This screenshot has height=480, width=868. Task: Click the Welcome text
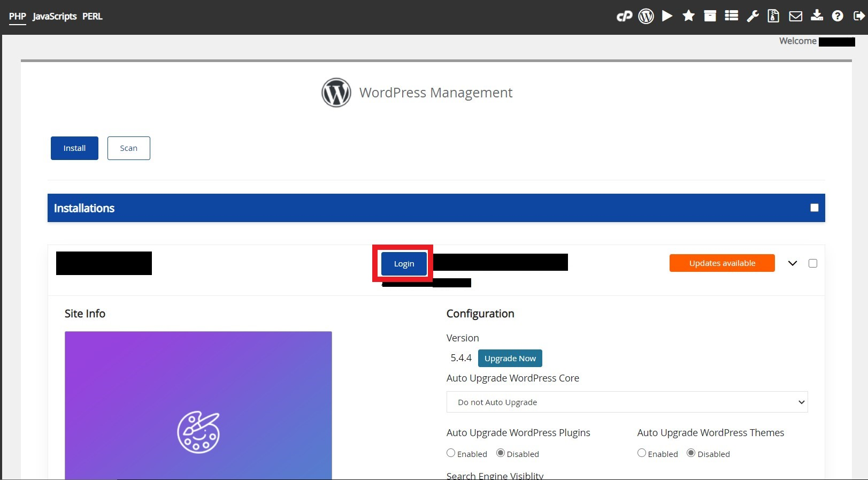pos(797,41)
